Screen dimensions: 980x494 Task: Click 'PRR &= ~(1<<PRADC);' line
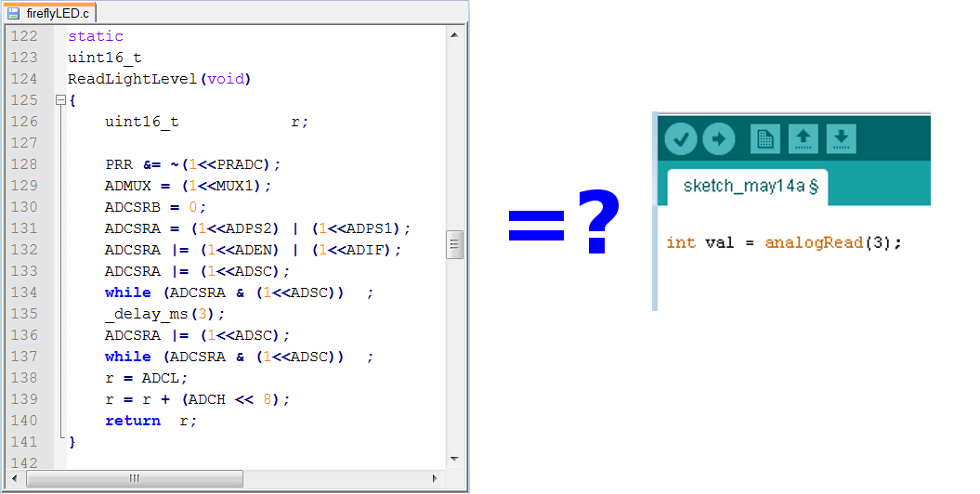[x=193, y=164]
